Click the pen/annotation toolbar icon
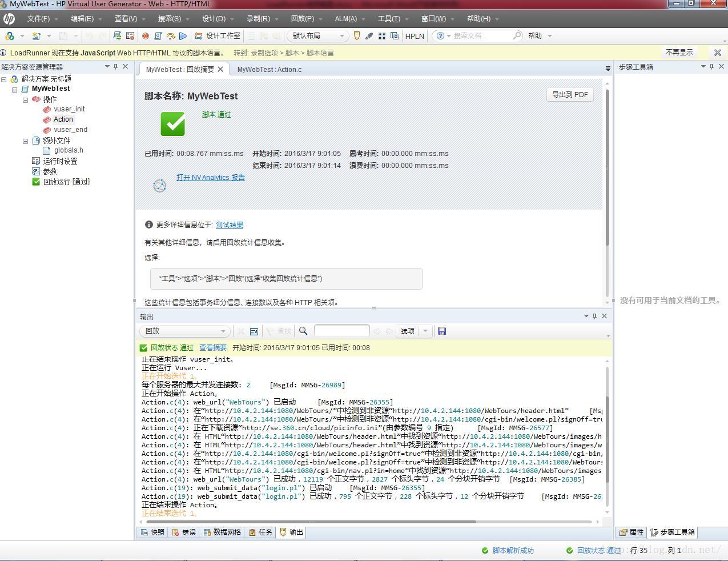 click(369, 36)
